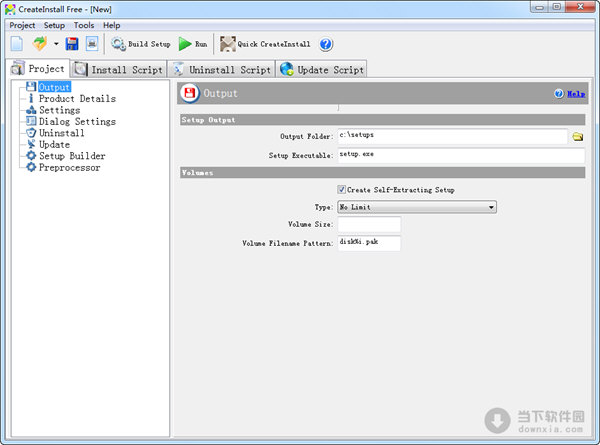Open a project with the green arrow icon
Viewport: 600px width, 445px height.
pos(40,44)
